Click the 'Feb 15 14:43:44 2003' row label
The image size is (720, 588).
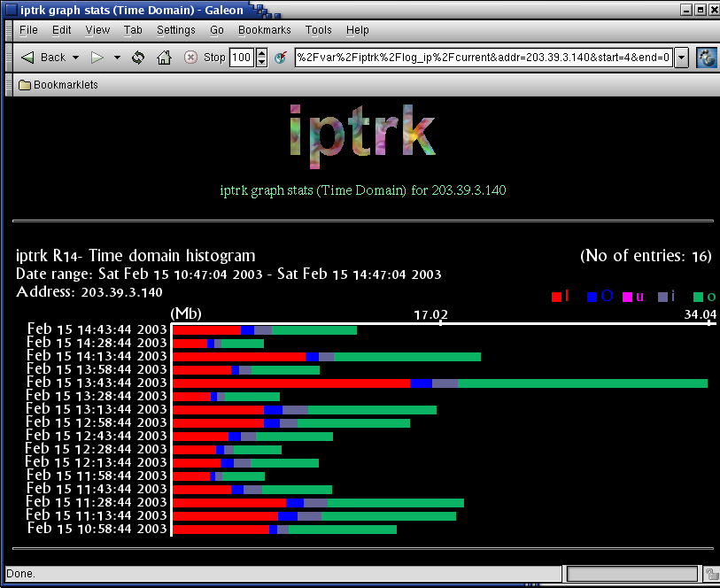[97, 329]
